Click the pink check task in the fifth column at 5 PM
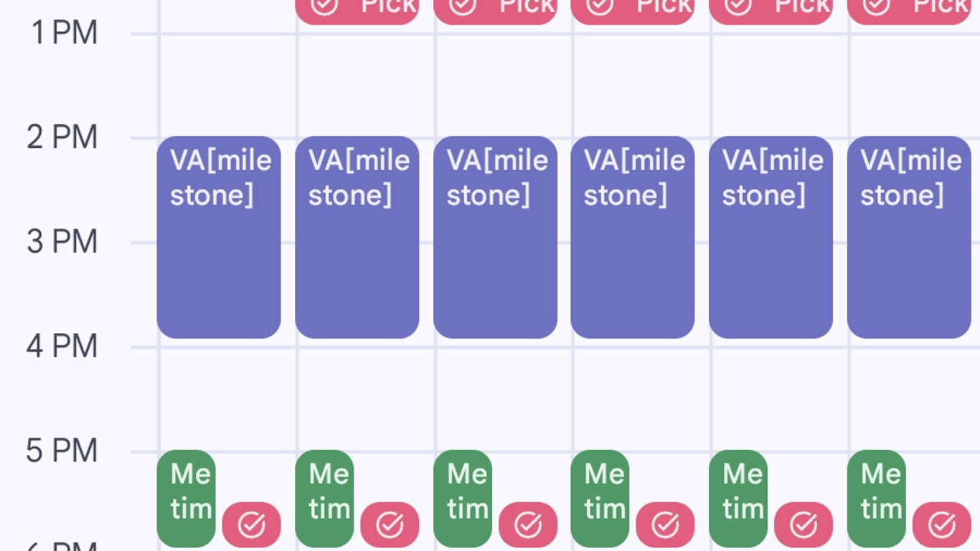This screenshot has width=980, height=551. pos(804,525)
